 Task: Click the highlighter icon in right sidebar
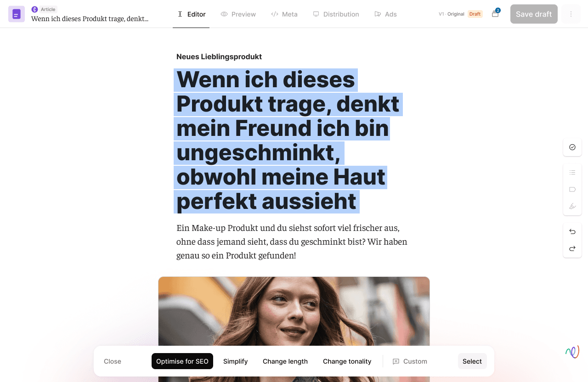[572, 206]
